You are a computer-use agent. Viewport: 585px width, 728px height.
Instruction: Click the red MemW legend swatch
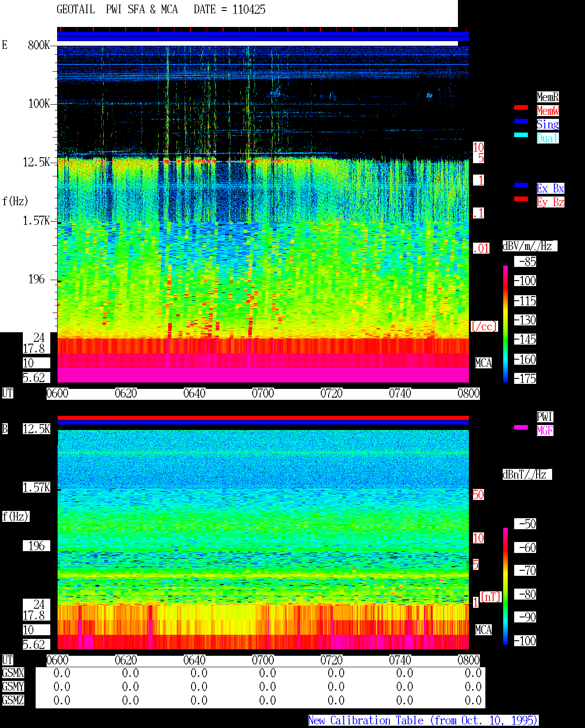click(521, 107)
